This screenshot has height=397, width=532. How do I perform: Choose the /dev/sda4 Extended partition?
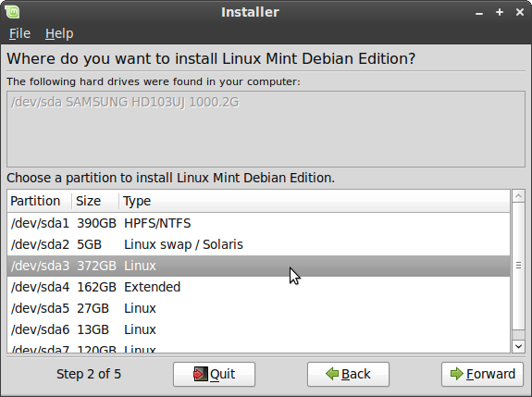(258, 287)
